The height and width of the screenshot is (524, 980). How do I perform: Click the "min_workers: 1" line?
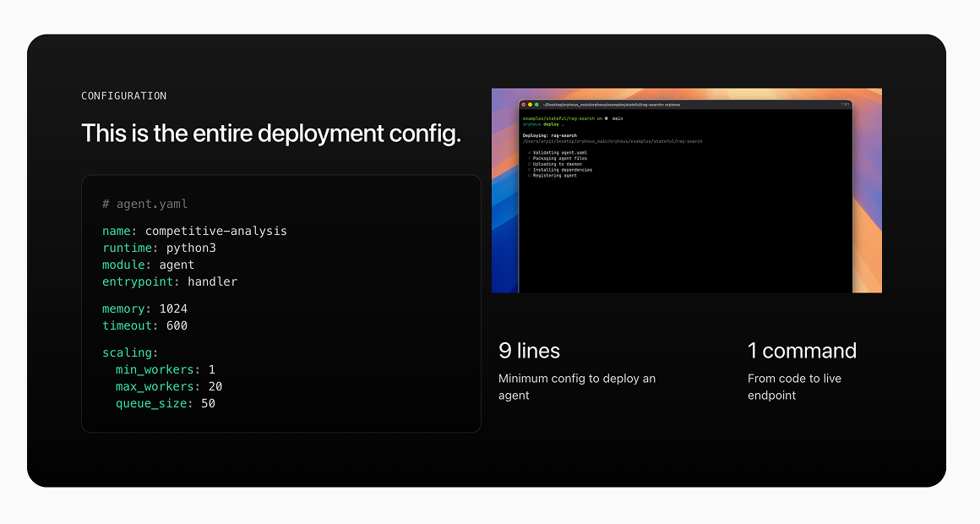(166, 369)
